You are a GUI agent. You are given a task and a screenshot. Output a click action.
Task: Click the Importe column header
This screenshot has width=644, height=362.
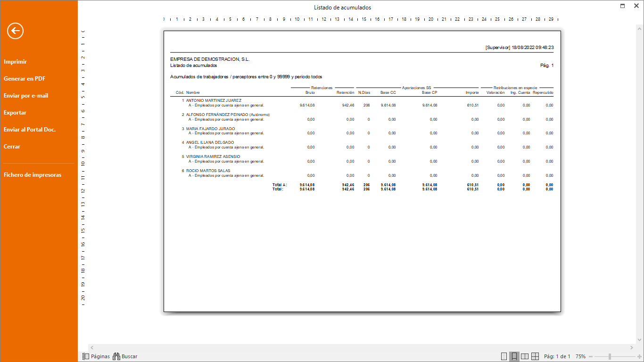coord(472,92)
